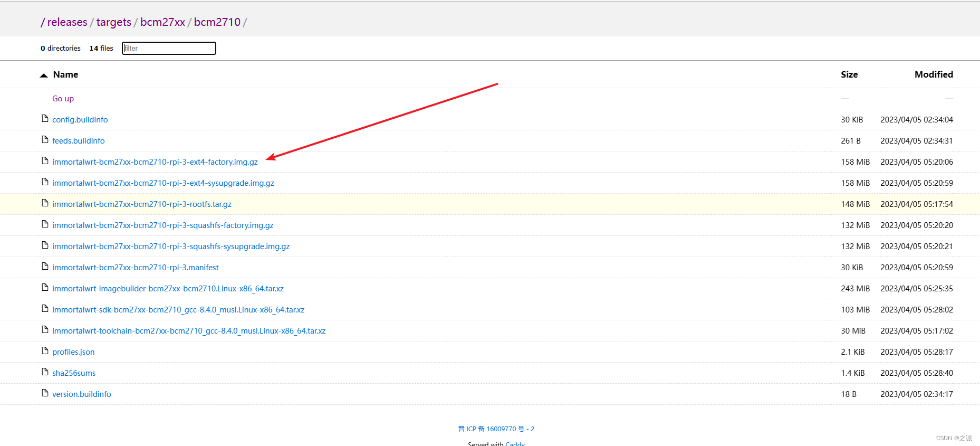The height and width of the screenshot is (446, 980).
Task: Click '14 files' count text
Action: pyautogui.click(x=101, y=48)
